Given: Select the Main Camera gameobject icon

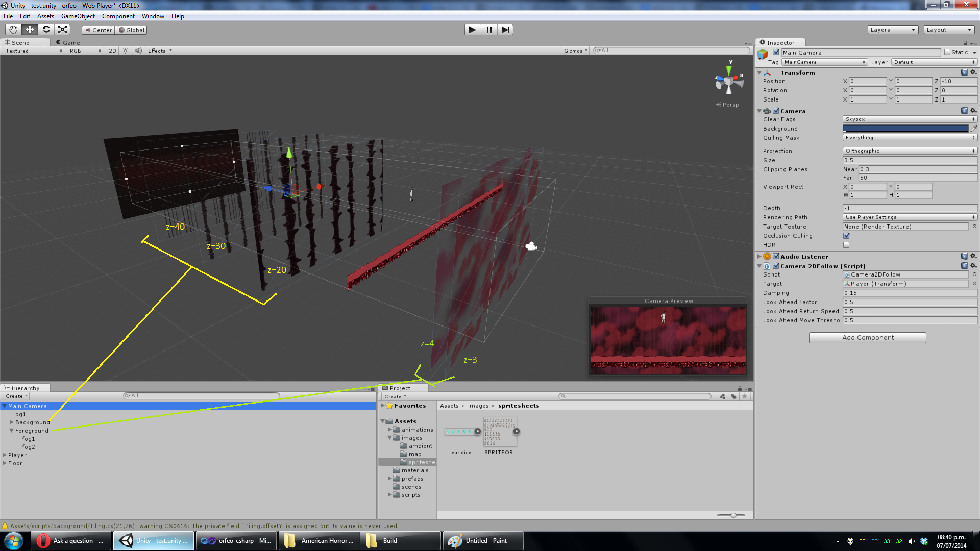Looking at the screenshot, I should pyautogui.click(x=763, y=54).
